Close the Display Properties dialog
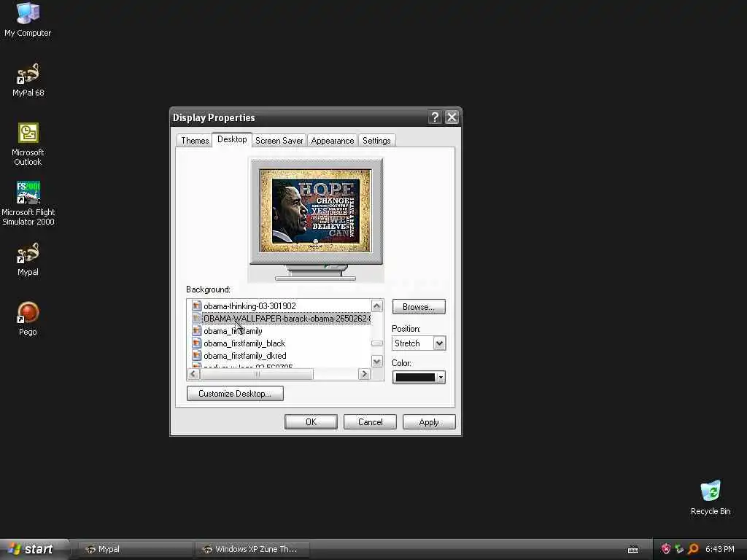Viewport: 747px width, 560px height. coord(452,117)
